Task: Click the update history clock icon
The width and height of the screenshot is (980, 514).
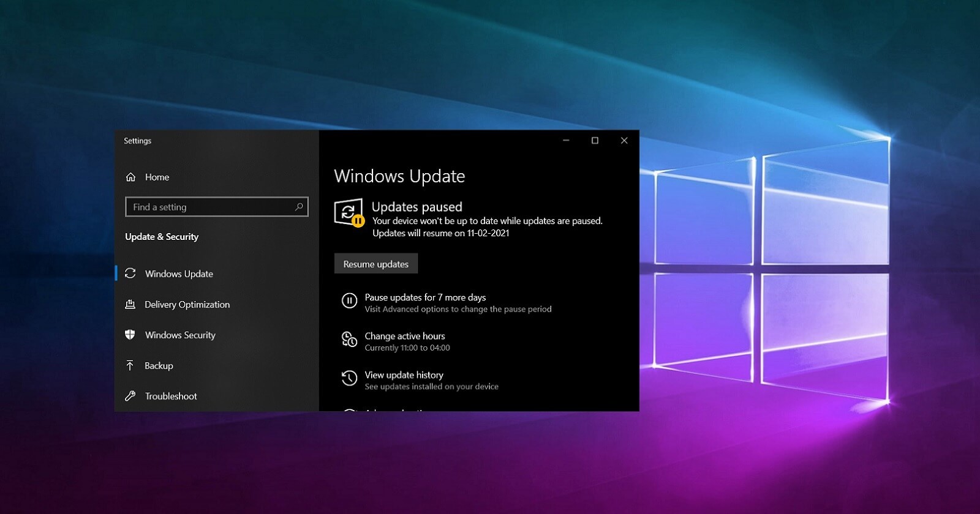Action: tap(349, 378)
